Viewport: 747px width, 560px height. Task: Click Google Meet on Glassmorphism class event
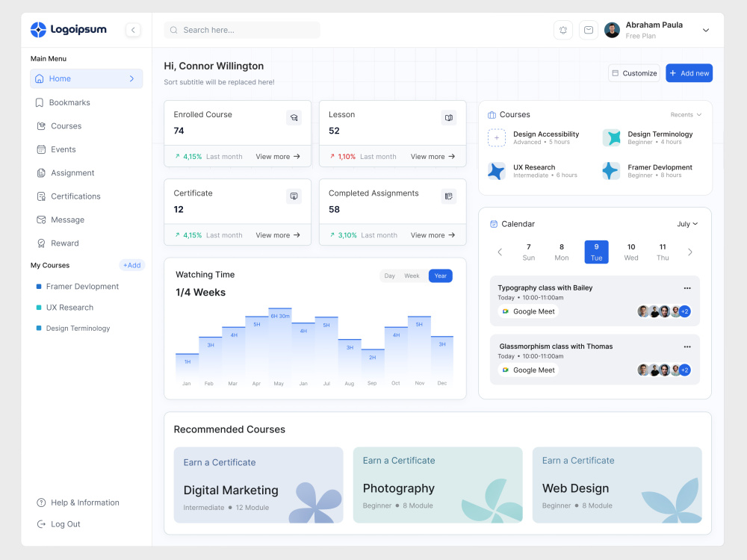coord(528,370)
